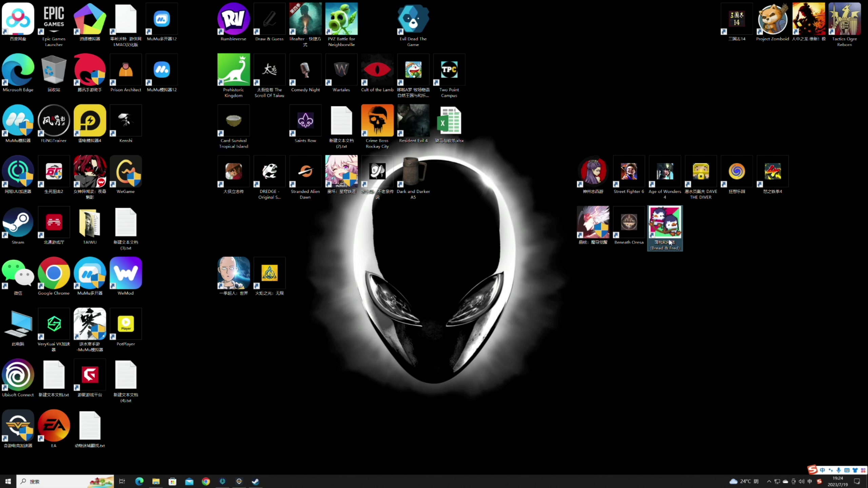The image size is (868, 488).
Task: Open the Project Zomboid shortcut
Action: 773,22
